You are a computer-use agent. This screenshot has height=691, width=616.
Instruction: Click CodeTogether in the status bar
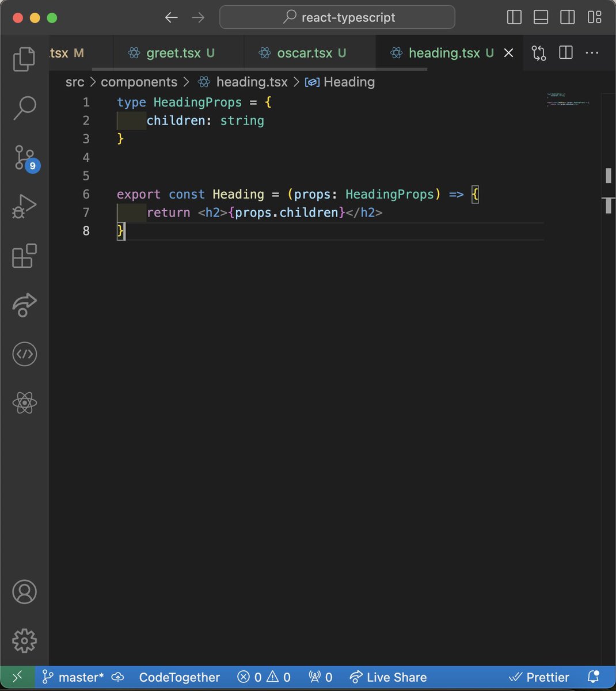tap(179, 677)
